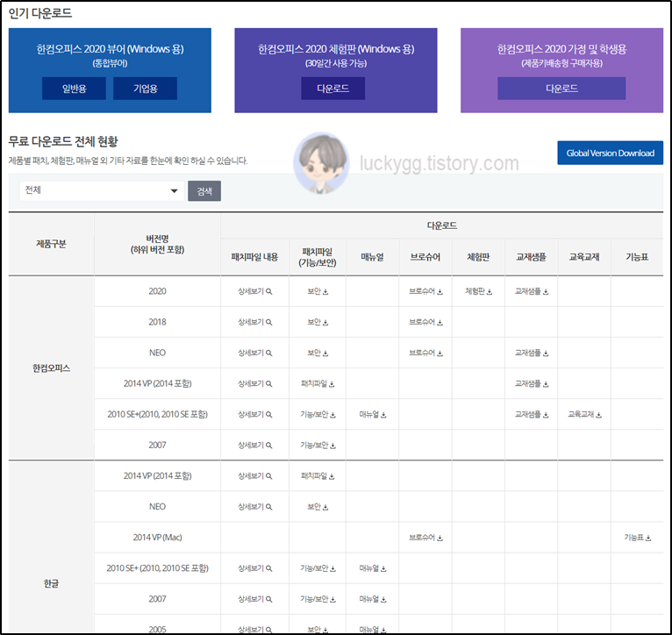Click the 한컴오피스 product category cell
672x635 pixels.
(x=51, y=368)
